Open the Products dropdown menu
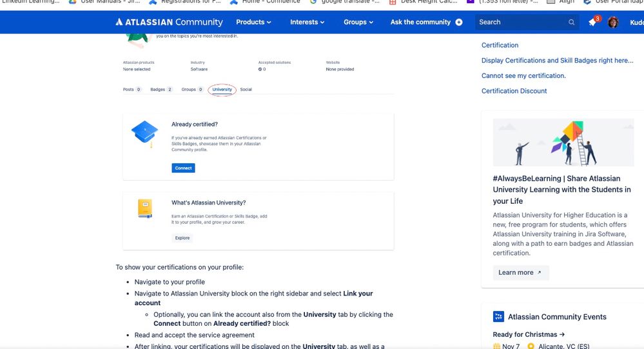 (253, 22)
